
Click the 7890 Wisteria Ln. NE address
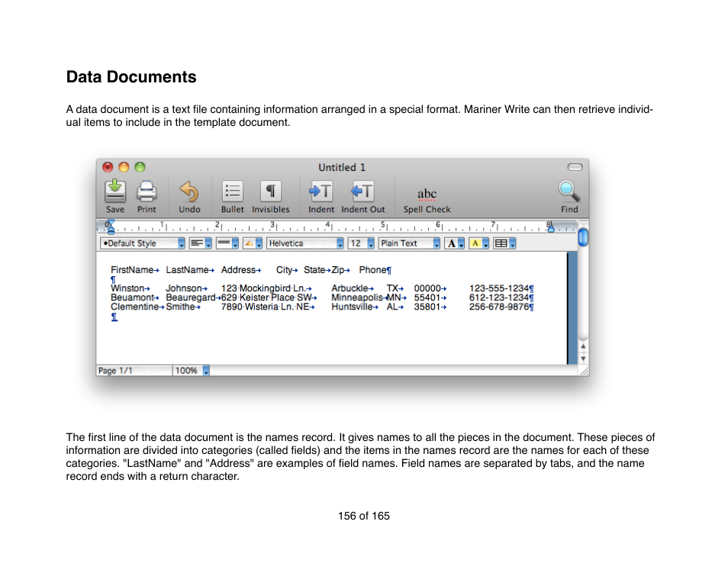pos(265,307)
